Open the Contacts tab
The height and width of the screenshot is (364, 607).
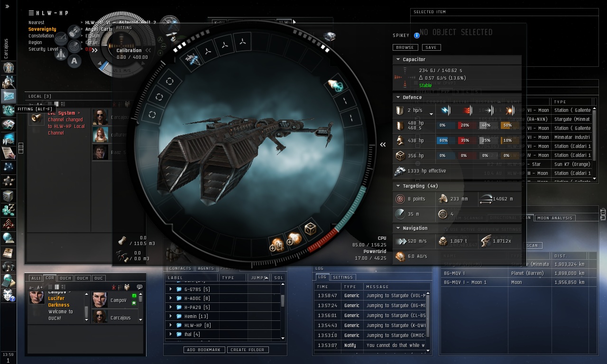click(180, 269)
